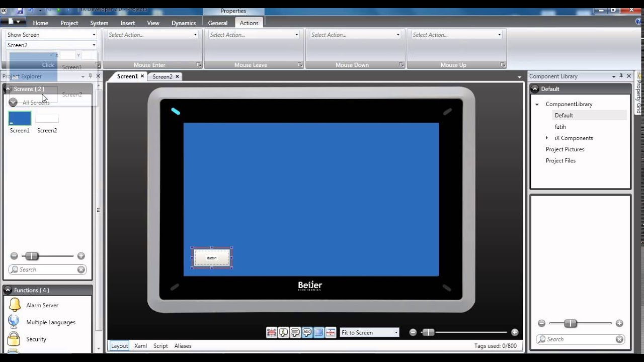Screen dimensions: 644x362
Task: Toggle the abc text bubble icon in the canvas toolbar
Action: (307, 332)
